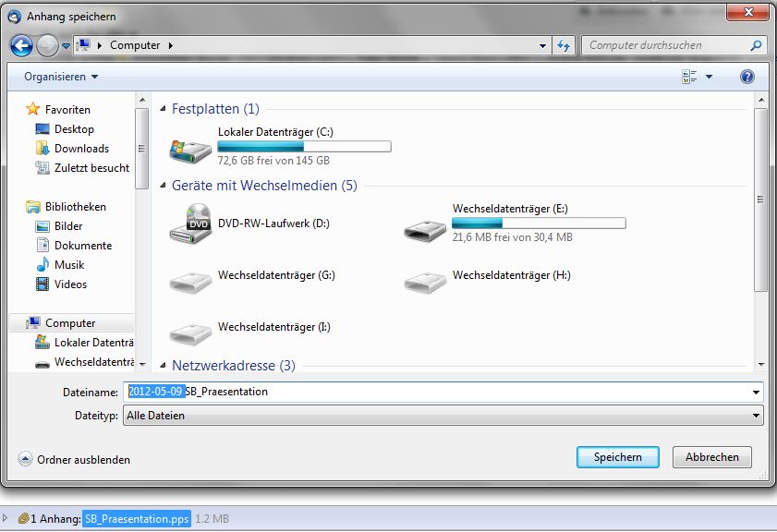Toggle Ordner ausblenden

74,460
